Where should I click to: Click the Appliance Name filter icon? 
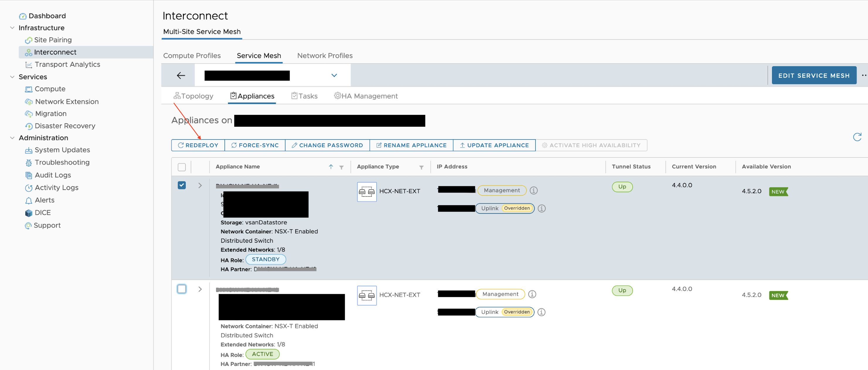pyautogui.click(x=341, y=167)
